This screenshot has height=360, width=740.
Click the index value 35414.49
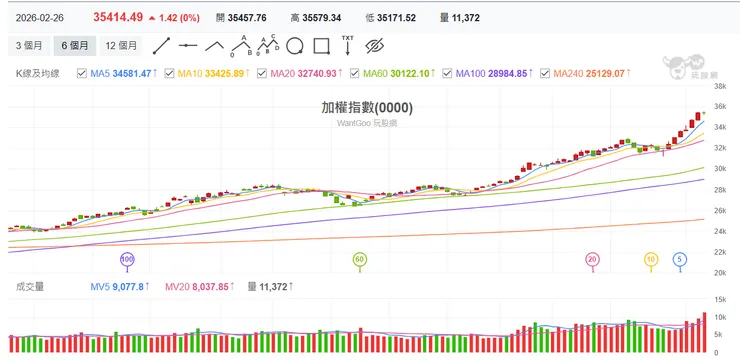[x=118, y=17]
